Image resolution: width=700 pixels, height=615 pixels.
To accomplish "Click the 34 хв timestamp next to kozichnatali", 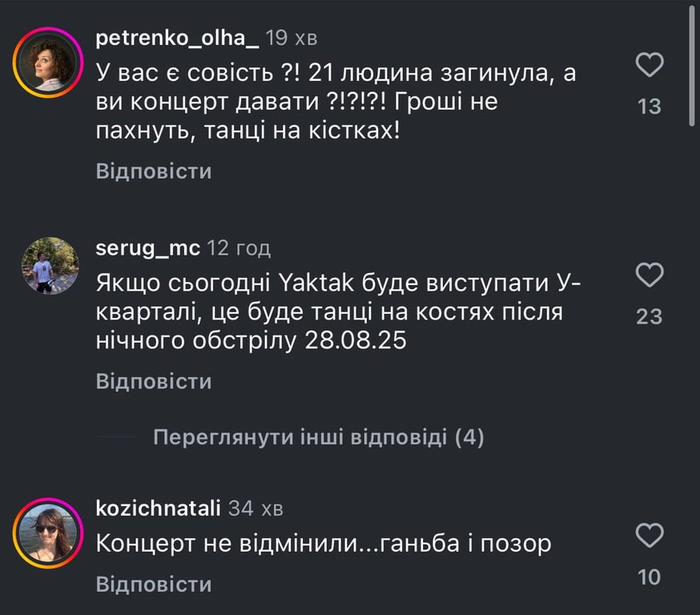I will point(255,508).
